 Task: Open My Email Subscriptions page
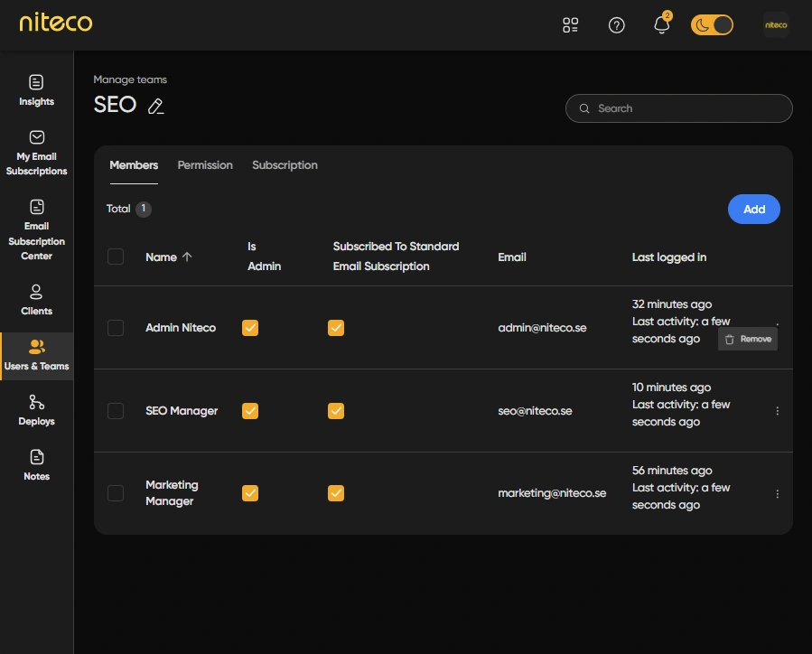(36, 153)
